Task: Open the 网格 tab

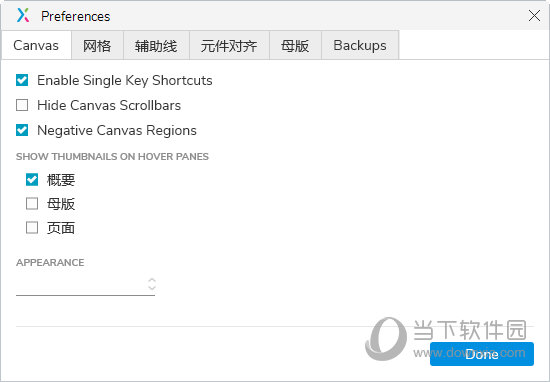Action: tap(97, 45)
